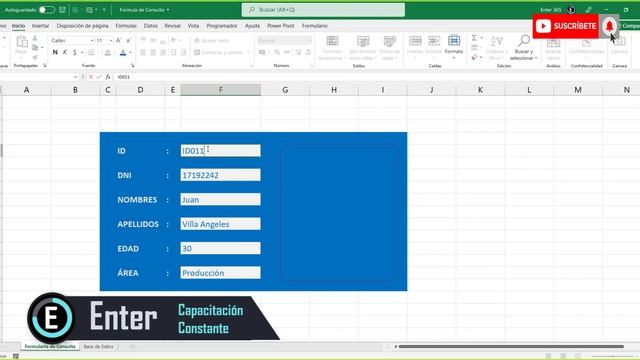Select the DNI cell showing 17192242
The image size is (640, 360).
coord(220,175)
